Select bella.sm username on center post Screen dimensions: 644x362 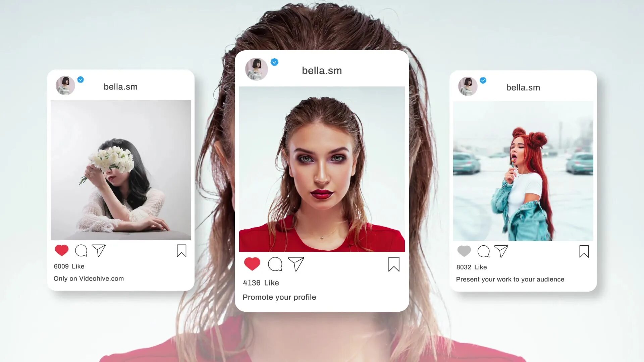pos(322,70)
